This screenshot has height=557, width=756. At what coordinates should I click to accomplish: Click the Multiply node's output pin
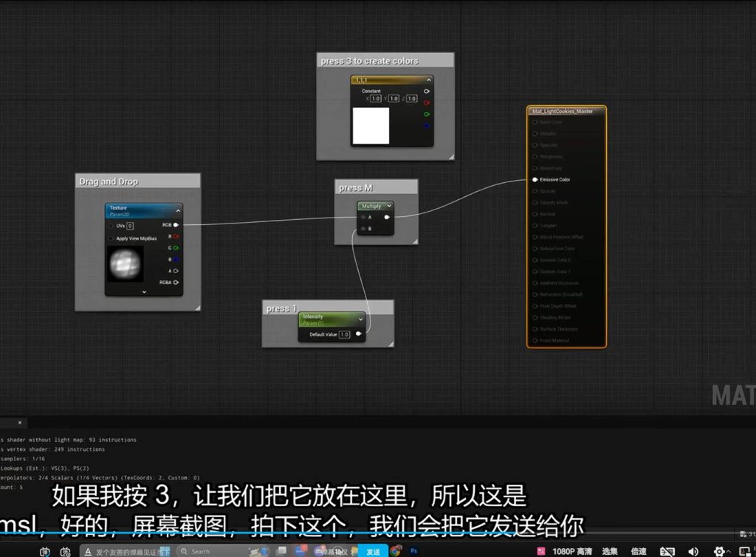[387, 217]
